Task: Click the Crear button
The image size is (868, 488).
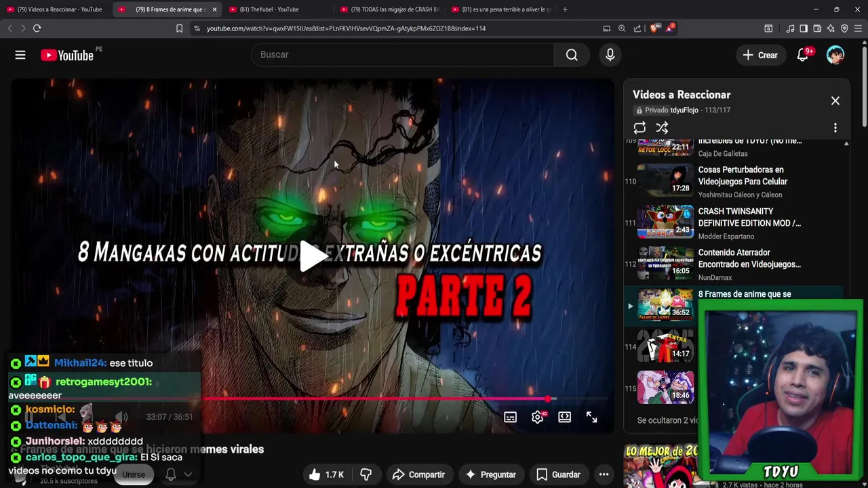Action: click(760, 55)
